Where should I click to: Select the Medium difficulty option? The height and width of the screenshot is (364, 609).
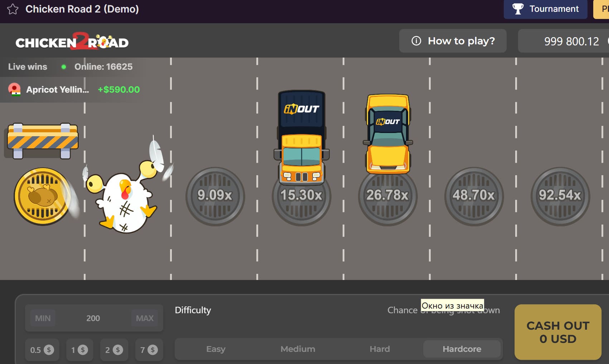tap(298, 349)
